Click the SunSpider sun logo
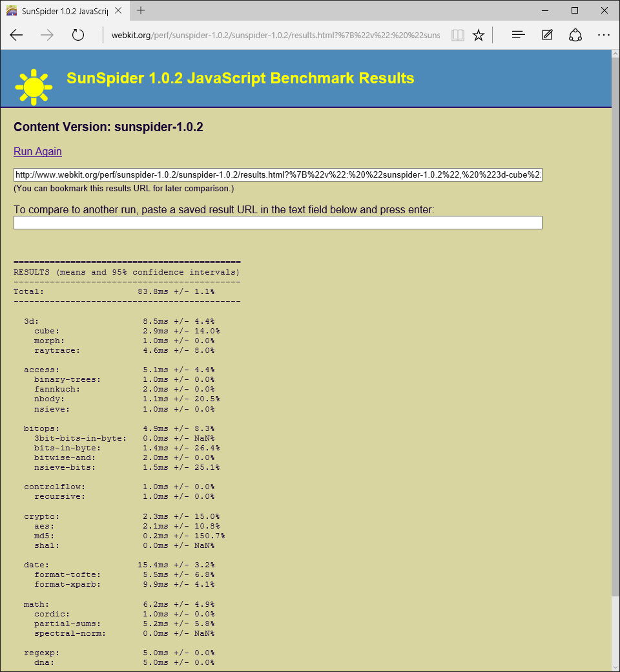Screen dimensions: 620x672 pyautogui.click(x=34, y=87)
